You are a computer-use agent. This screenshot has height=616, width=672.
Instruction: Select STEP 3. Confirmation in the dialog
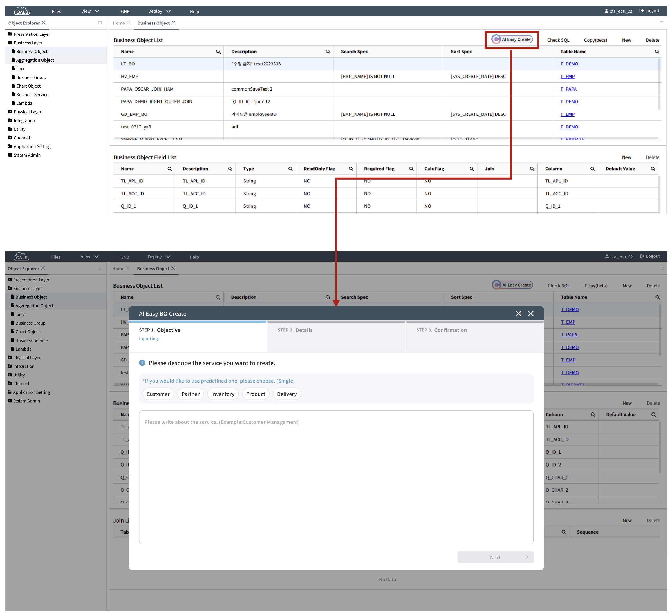pyautogui.click(x=475, y=336)
